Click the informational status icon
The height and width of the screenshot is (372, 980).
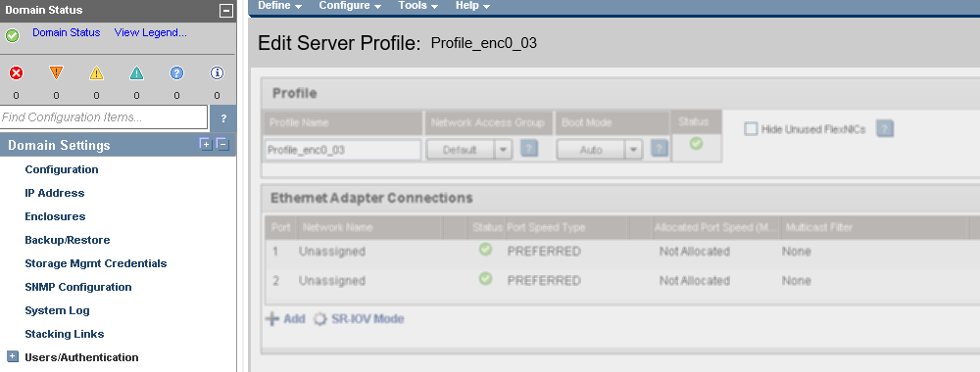point(217,73)
